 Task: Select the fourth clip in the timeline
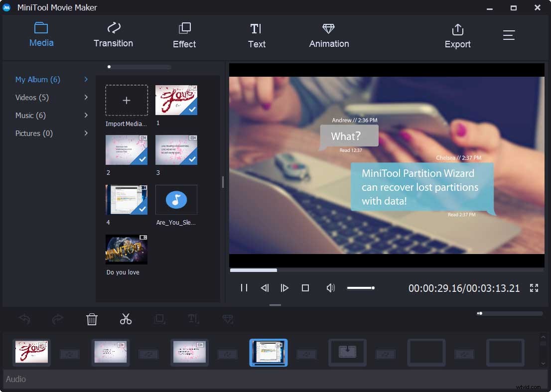click(x=268, y=352)
